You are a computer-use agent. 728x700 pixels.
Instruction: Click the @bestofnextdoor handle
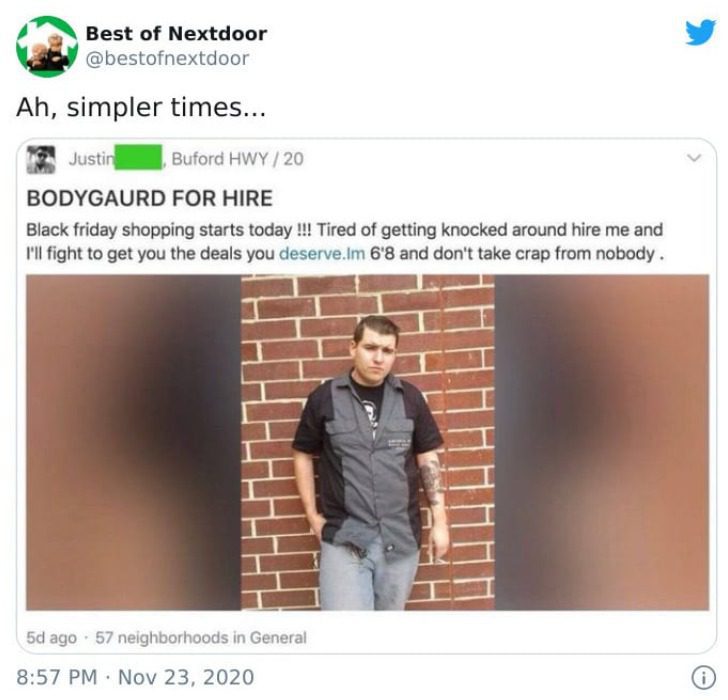tap(167, 58)
